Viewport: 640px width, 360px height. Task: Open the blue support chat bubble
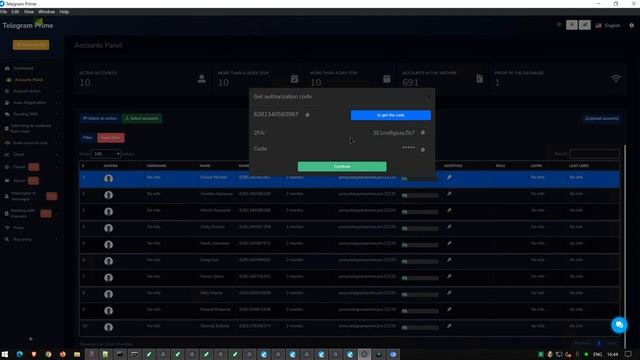click(x=619, y=325)
